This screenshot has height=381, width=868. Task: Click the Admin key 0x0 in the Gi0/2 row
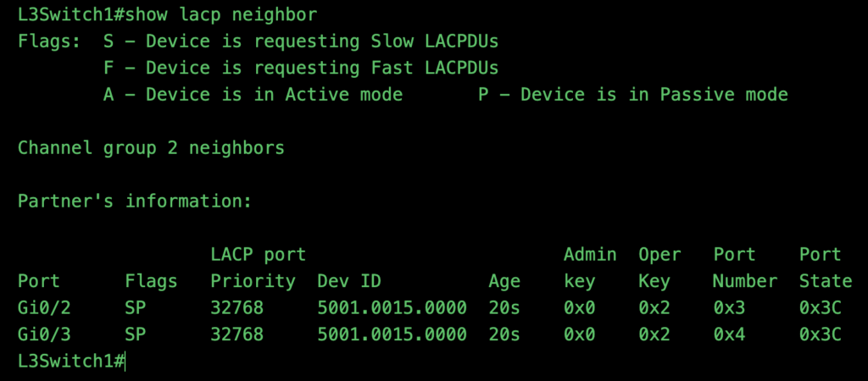coord(579,307)
